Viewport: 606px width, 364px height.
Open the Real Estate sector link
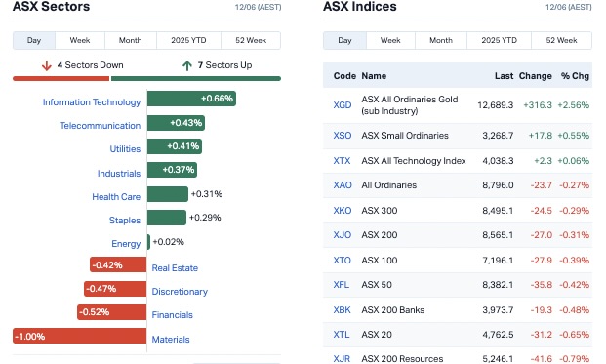pyautogui.click(x=175, y=268)
